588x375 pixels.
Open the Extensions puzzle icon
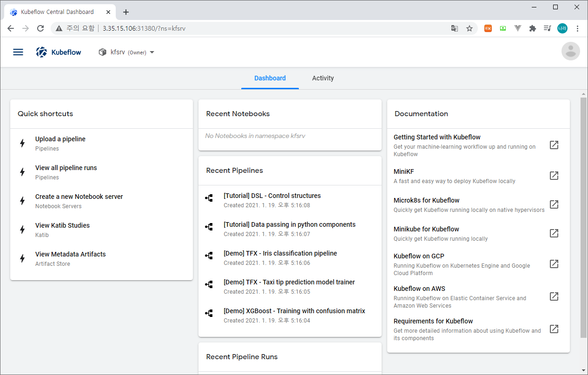click(x=533, y=28)
